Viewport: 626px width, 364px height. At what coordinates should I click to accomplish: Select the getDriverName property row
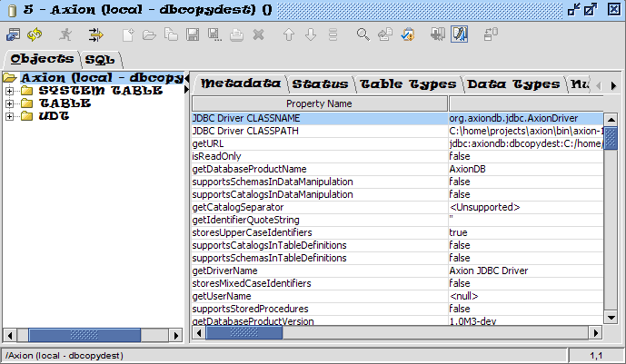(318, 271)
